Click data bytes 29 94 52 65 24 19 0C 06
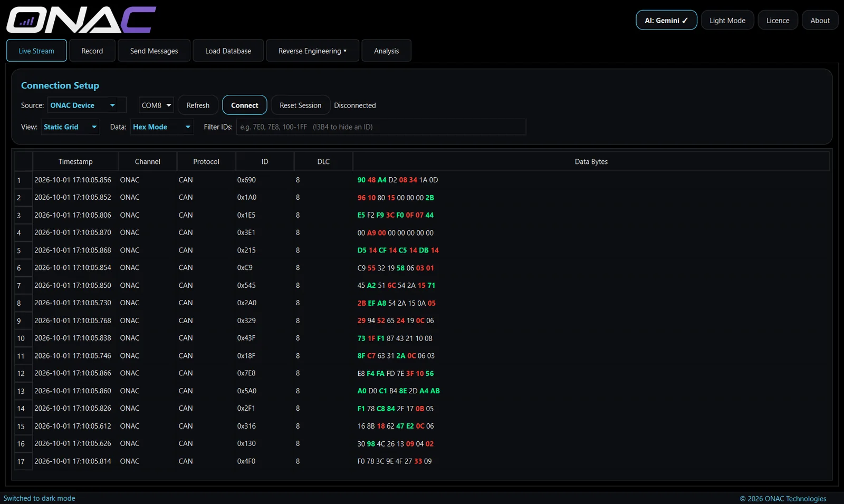The height and width of the screenshot is (504, 844). coord(396,321)
